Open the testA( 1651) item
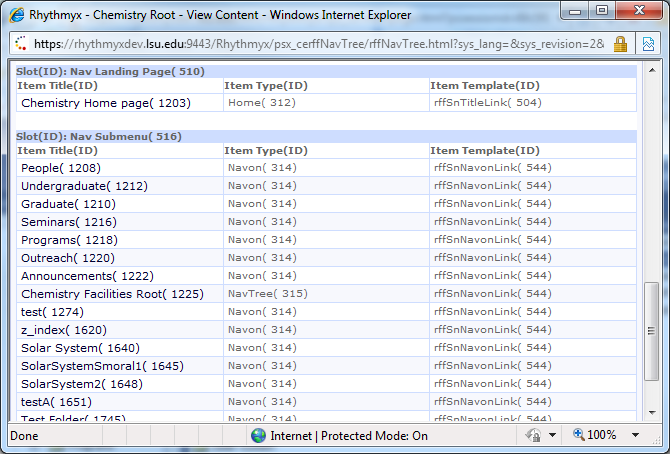 coord(56,401)
